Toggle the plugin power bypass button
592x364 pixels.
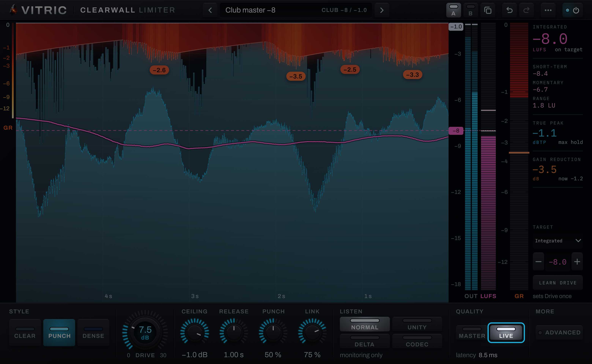pyautogui.click(x=572, y=10)
